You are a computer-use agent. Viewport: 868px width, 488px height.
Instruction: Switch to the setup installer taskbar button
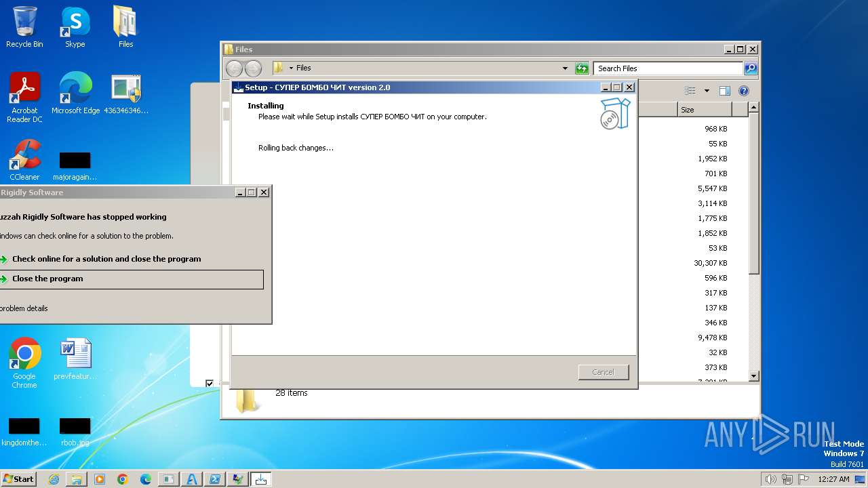[x=261, y=479]
